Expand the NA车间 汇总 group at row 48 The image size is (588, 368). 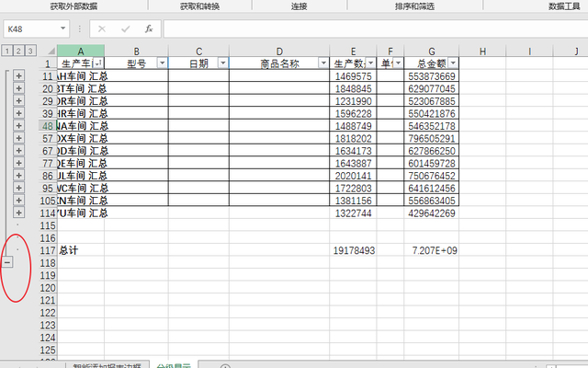pos(18,125)
